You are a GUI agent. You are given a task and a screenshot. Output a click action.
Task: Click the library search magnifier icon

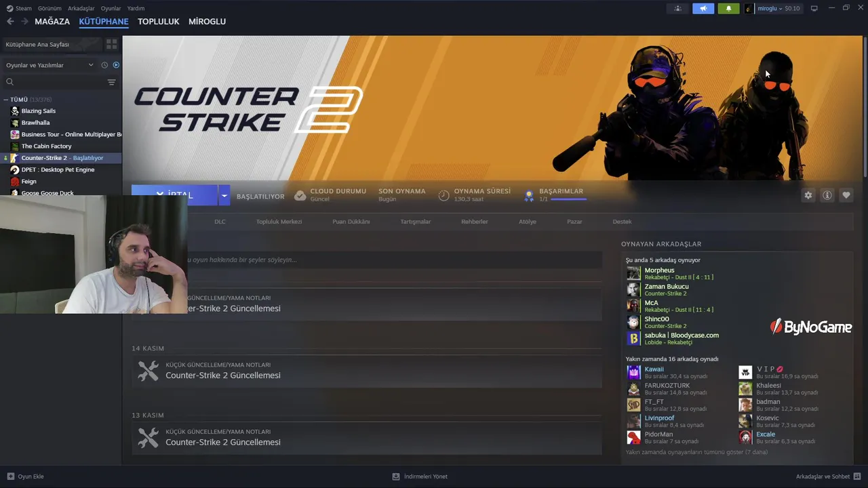pos(9,82)
